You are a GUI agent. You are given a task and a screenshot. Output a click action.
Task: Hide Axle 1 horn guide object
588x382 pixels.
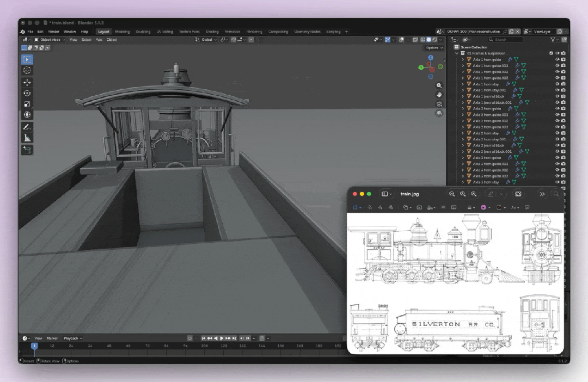point(558,59)
